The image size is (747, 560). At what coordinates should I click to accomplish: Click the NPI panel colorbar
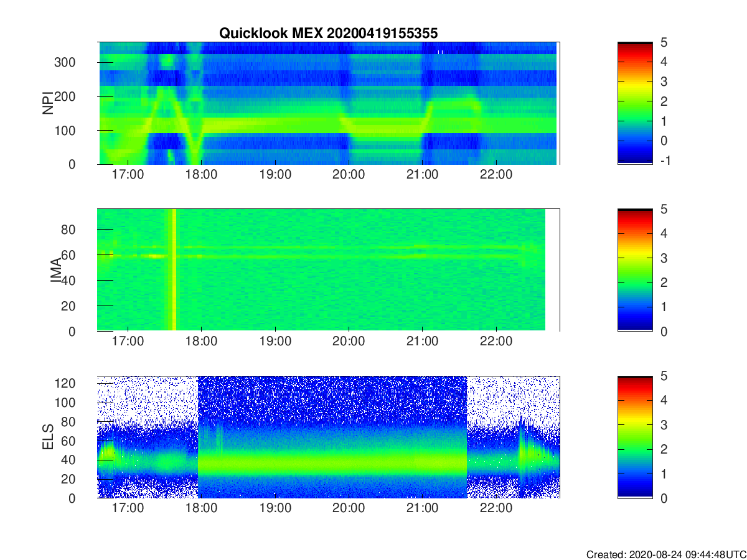[x=635, y=103]
